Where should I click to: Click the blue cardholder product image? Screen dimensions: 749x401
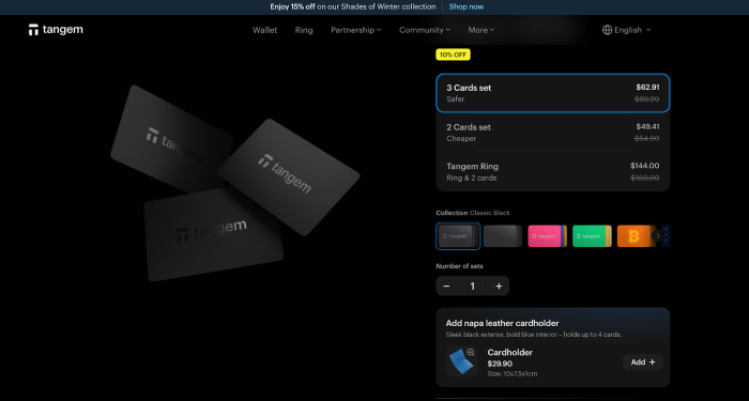pyautogui.click(x=461, y=362)
